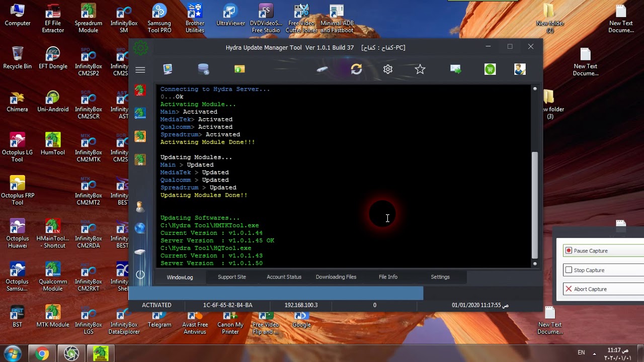The image size is (644, 362).
Task: Click the USB dongle toolbar icon
Action: (x=323, y=69)
